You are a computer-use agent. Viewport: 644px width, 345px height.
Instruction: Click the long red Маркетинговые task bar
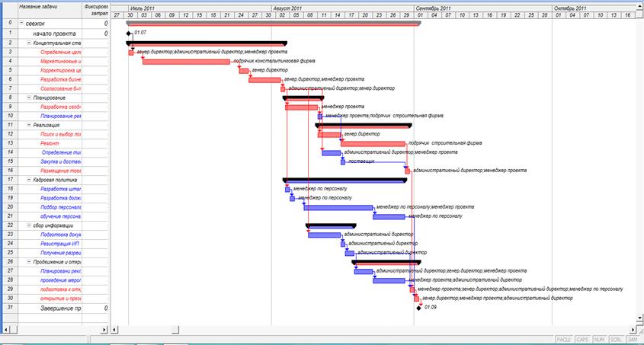tap(186, 61)
